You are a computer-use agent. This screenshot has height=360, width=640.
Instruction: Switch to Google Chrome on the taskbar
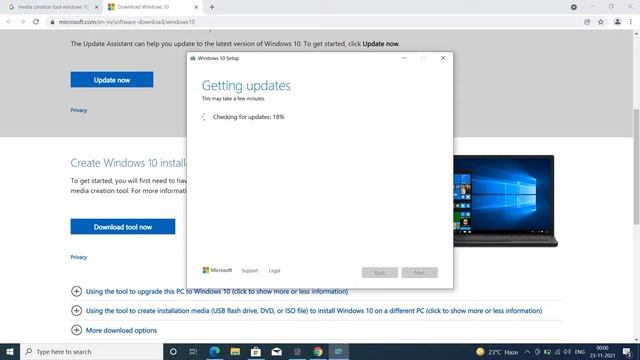[318, 351]
